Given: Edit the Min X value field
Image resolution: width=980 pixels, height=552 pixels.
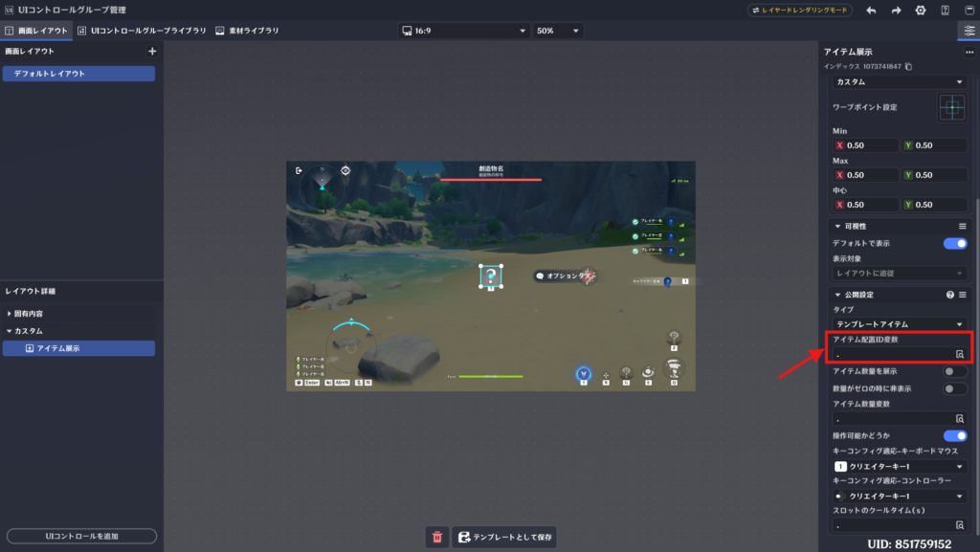Looking at the screenshot, I should [866, 145].
